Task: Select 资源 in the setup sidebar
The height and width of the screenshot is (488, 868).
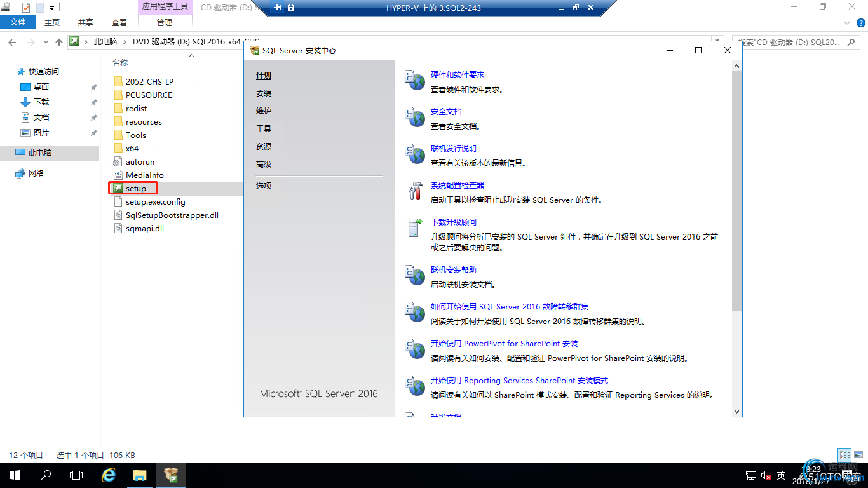Action: pos(264,147)
